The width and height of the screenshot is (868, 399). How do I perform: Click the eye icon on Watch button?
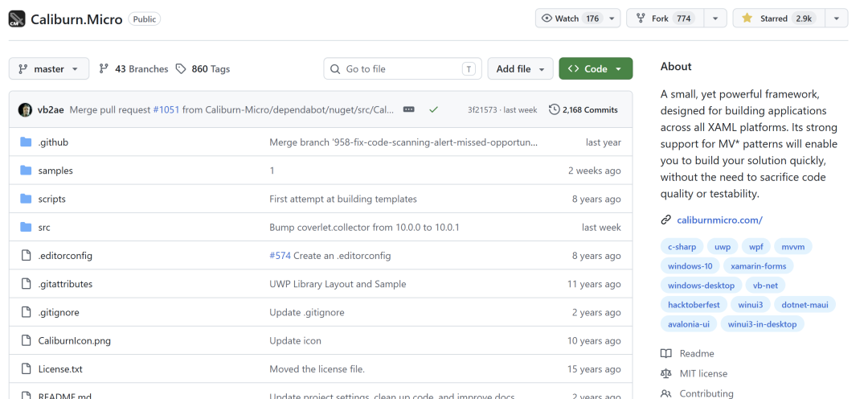[547, 19]
